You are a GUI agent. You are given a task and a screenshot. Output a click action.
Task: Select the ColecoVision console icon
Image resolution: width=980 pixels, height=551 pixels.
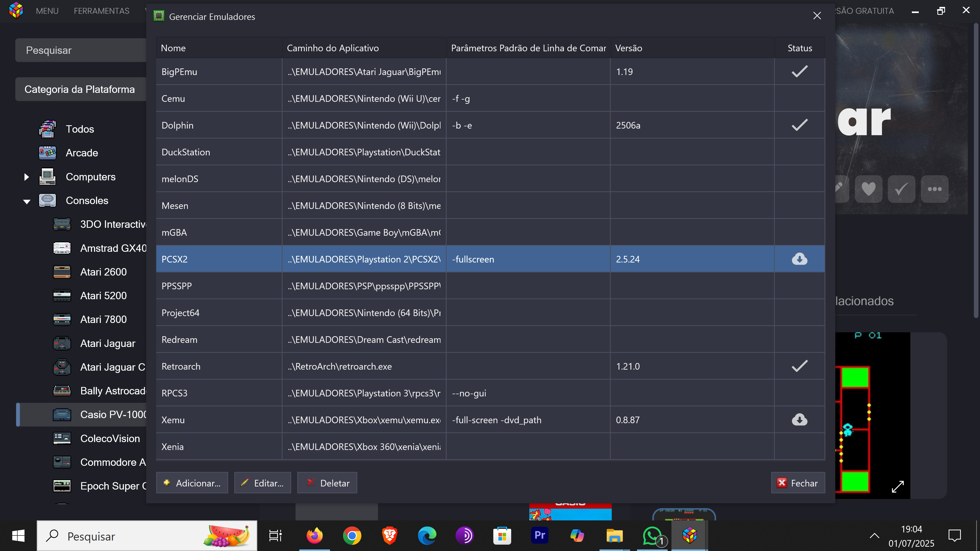62,439
